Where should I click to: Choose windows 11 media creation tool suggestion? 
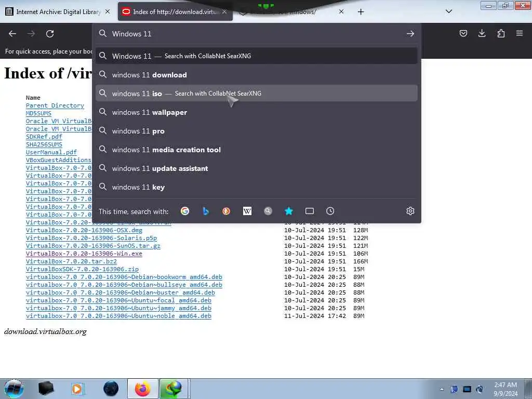pyautogui.click(x=257, y=150)
